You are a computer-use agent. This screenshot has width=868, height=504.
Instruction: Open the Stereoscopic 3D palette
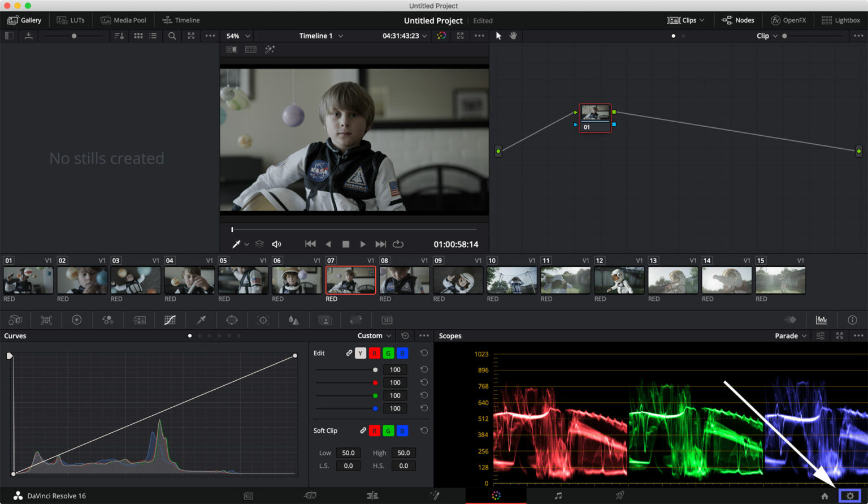point(387,320)
